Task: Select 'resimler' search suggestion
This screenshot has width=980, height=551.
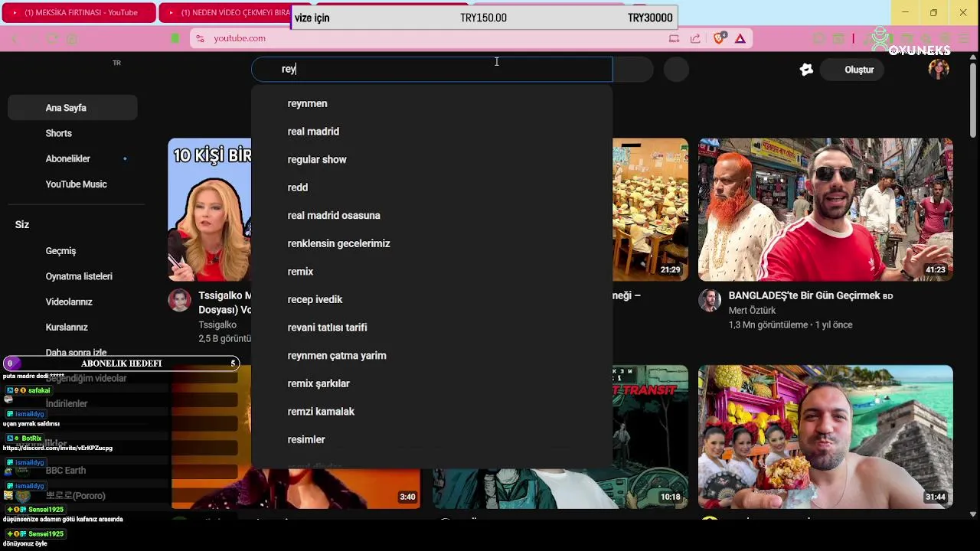Action: [432, 439]
